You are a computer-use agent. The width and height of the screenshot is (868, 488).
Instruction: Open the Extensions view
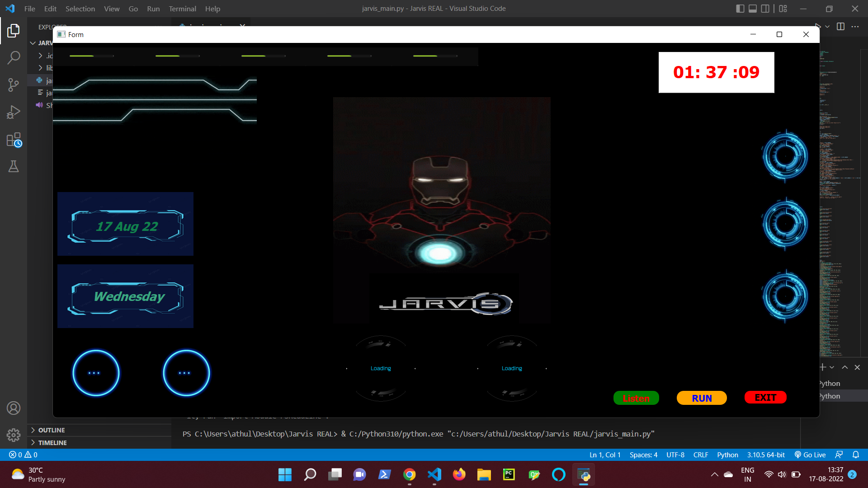pyautogui.click(x=14, y=140)
